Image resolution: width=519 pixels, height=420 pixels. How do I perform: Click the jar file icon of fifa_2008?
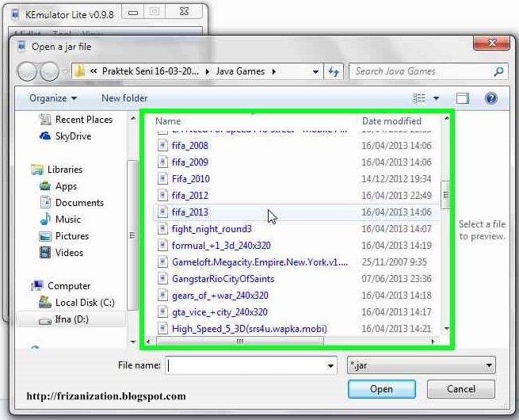[162, 145]
